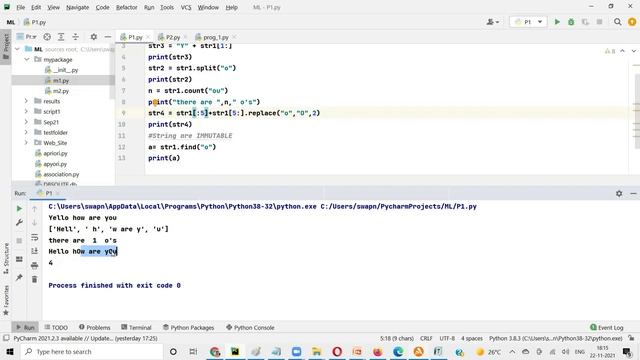
Task: Open Opera from the taskbar
Action: pos(337,351)
